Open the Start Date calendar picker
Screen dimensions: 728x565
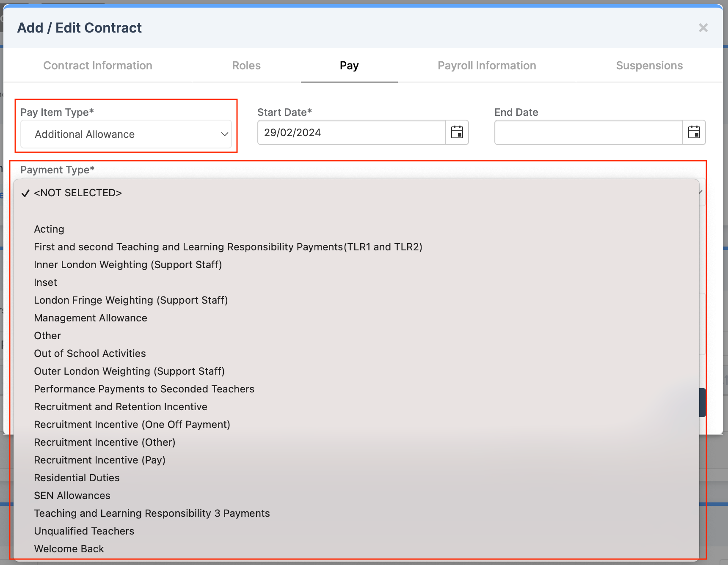[457, 132]
